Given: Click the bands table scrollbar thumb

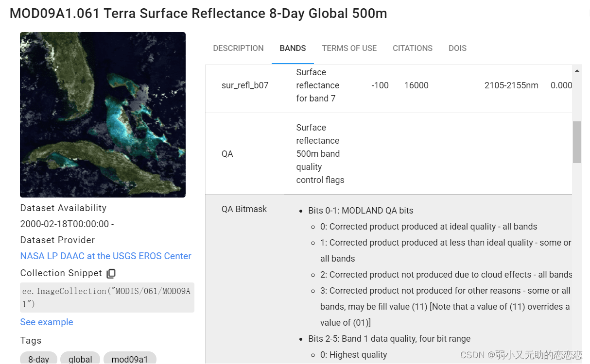Looking at the screenshot, I should [x=577, y=142].
